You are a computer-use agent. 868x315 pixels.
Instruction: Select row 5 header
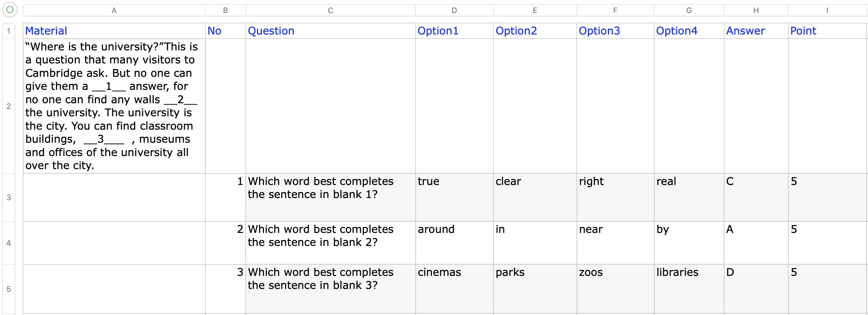9,289
